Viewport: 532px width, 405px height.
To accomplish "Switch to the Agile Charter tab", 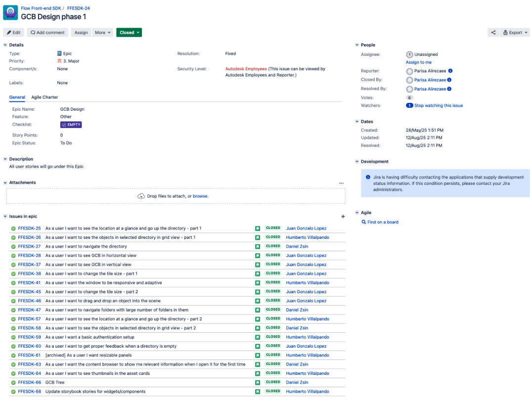I will (x=44, y=97).
